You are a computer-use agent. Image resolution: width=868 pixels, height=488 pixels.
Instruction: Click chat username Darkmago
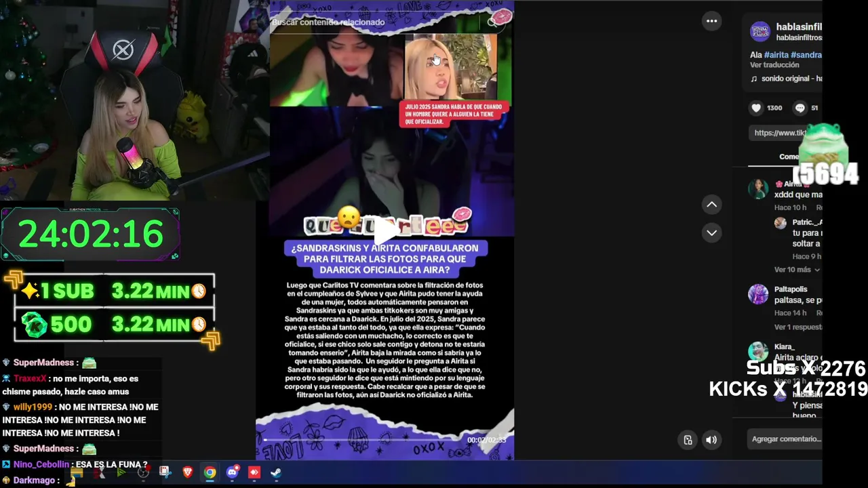tap(34, 481)
